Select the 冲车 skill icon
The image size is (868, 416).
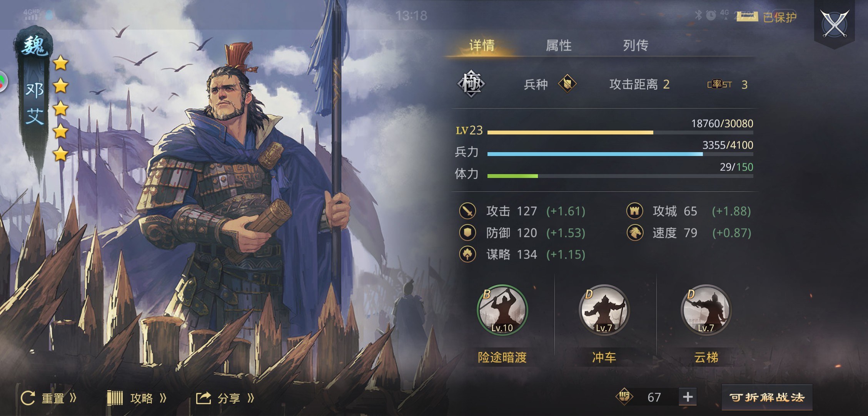coord(604,310)
